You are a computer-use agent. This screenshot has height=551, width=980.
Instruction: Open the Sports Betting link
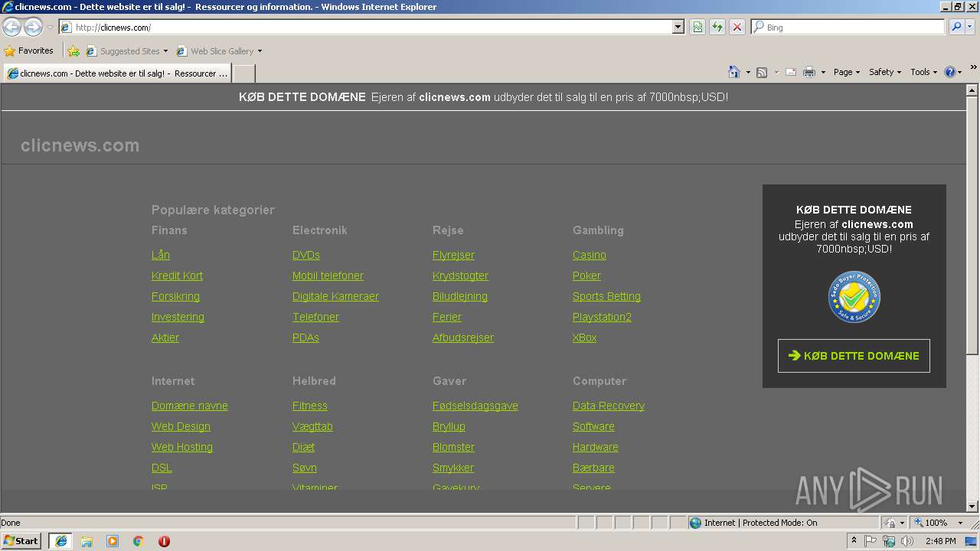606,296
